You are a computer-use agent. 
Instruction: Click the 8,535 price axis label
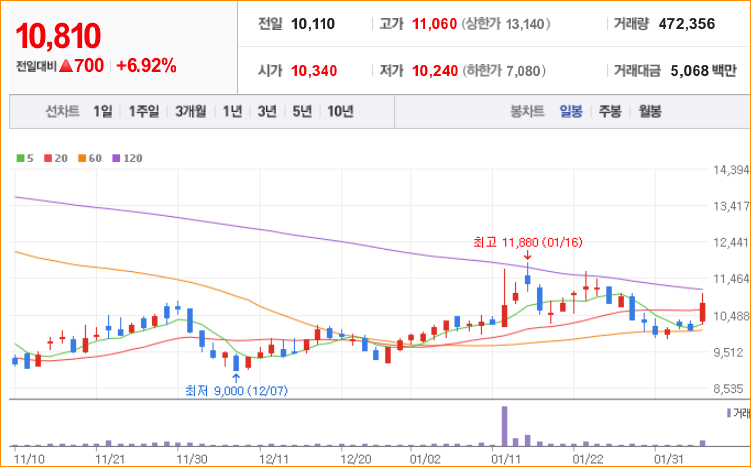(728, 388)
